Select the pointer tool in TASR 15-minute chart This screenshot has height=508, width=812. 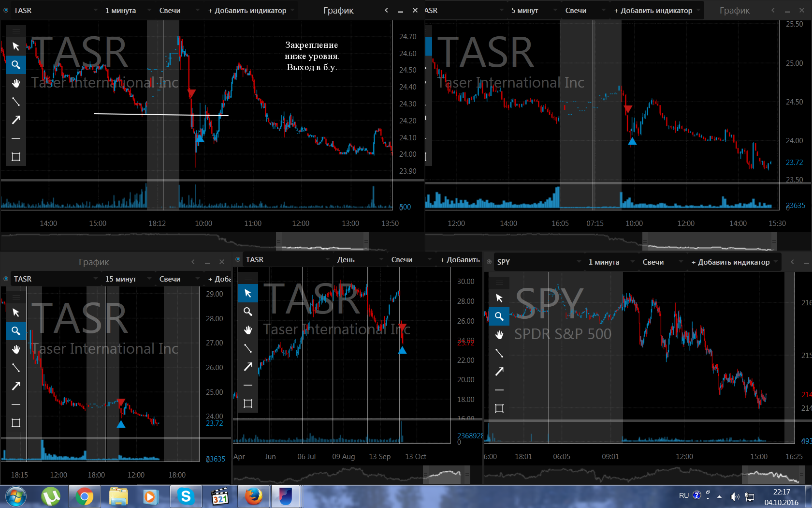[x=16, y=313]
